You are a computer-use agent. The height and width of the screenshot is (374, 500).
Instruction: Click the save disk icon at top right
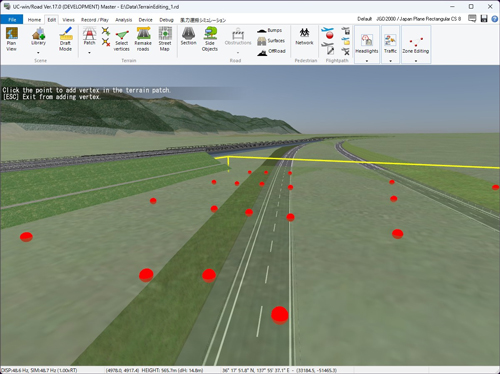484,19
